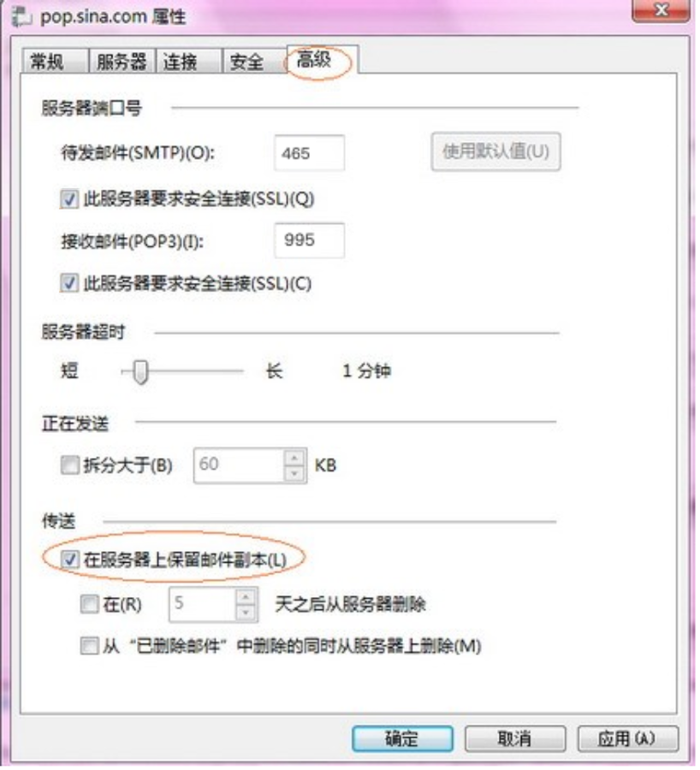
Task: Click the 确定 button
Action: [x=402, y=738]
